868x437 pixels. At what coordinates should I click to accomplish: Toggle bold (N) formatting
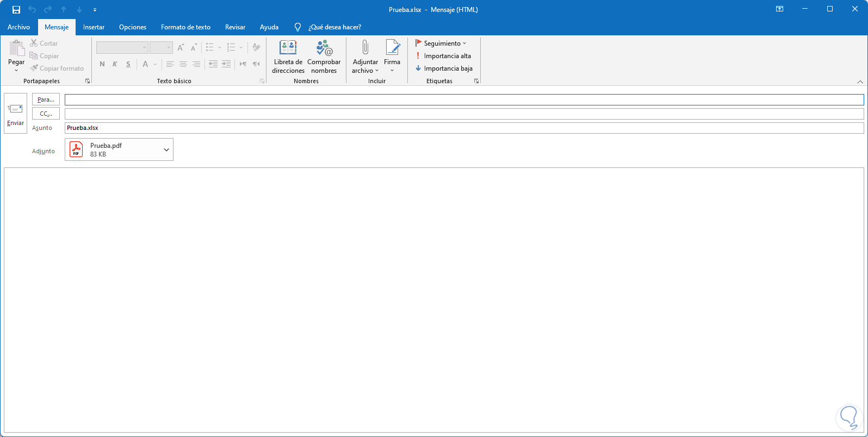[102, 64]
